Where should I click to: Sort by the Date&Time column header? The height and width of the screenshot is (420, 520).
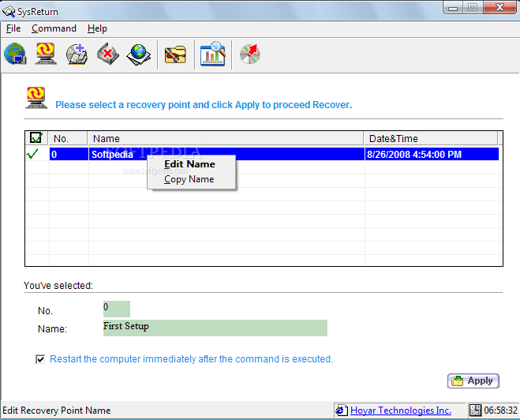[431, 138]
